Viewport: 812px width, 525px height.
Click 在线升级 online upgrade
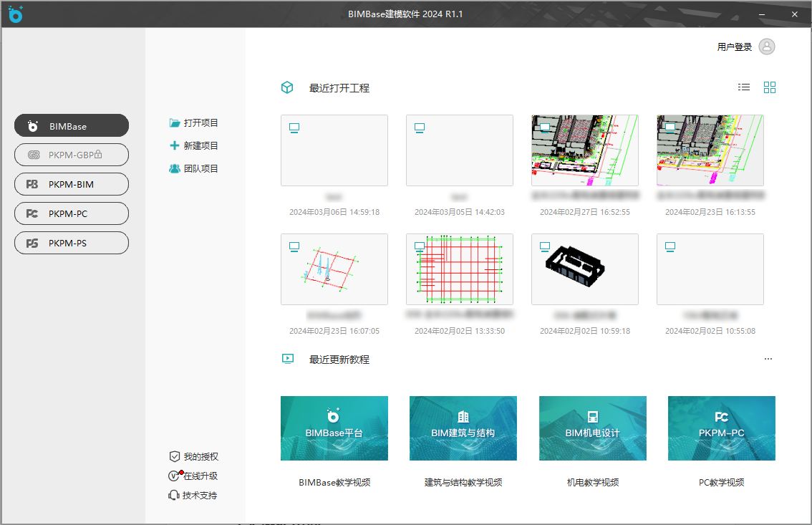pos(193,476)
